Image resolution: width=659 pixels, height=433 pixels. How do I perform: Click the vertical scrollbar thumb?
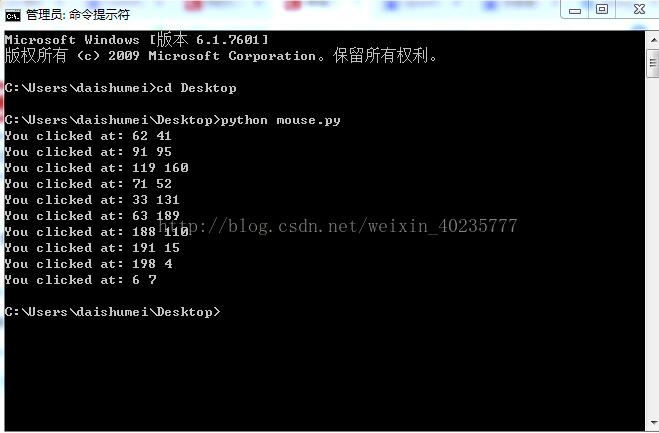pyautogui.click(x=653, y=63)
